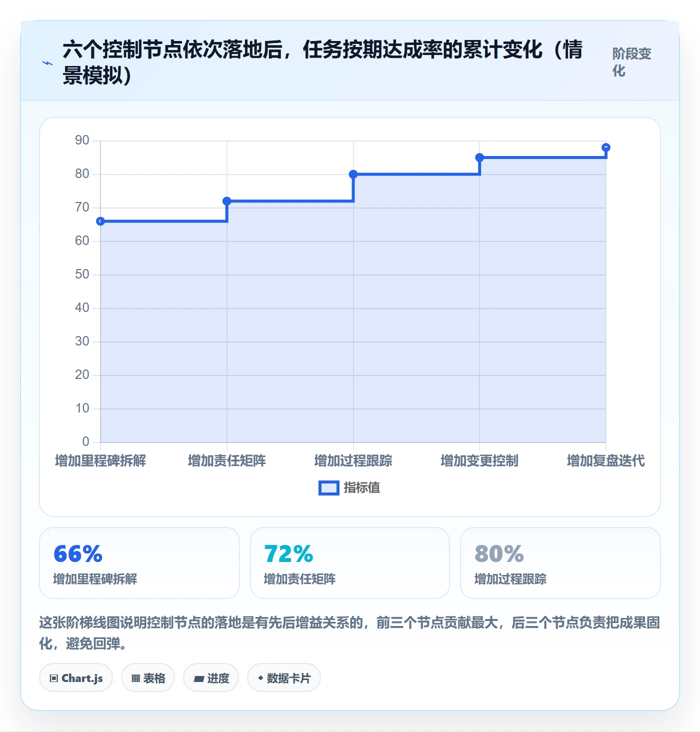Click the Chart.js tag chip

point(76,678)
